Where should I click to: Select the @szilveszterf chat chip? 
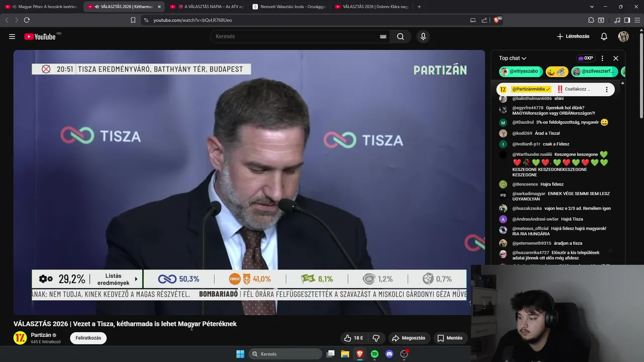tap(594, 71)
